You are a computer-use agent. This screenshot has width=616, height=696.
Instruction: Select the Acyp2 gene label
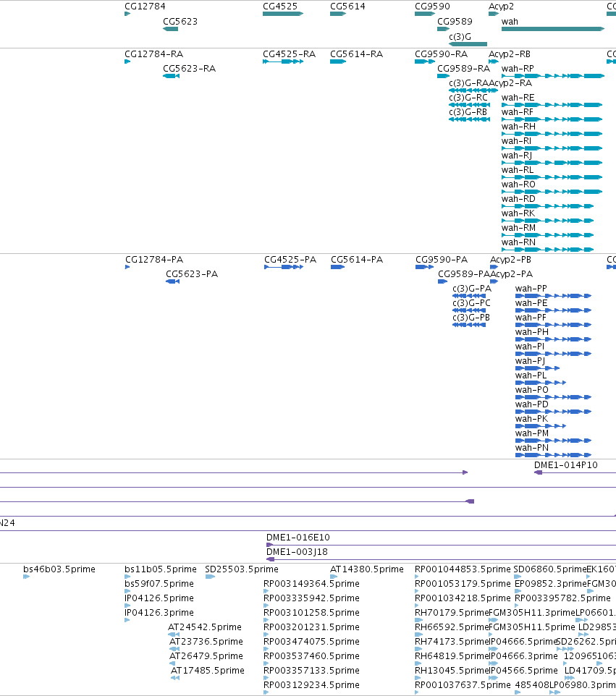tap(501, 7)
